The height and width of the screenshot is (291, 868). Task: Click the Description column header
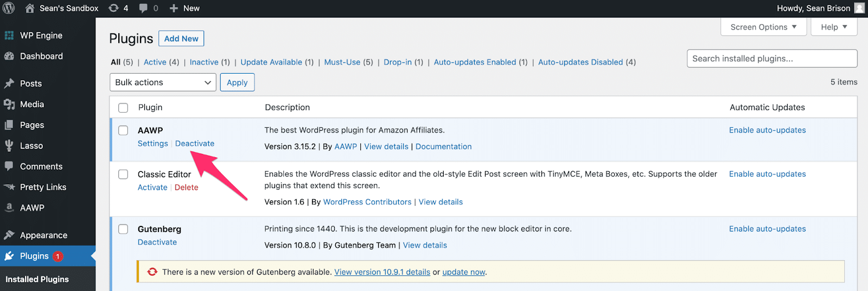(x=288, y=107)
